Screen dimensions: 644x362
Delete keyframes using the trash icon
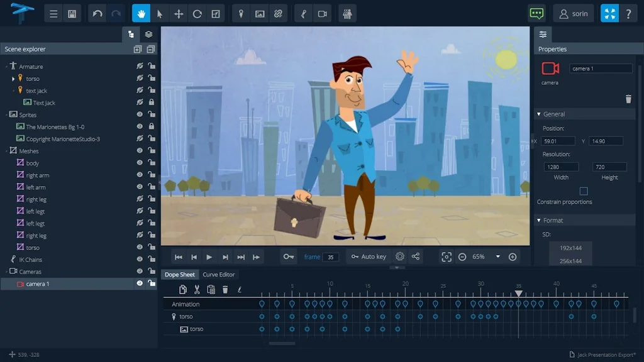pos(225,290)
